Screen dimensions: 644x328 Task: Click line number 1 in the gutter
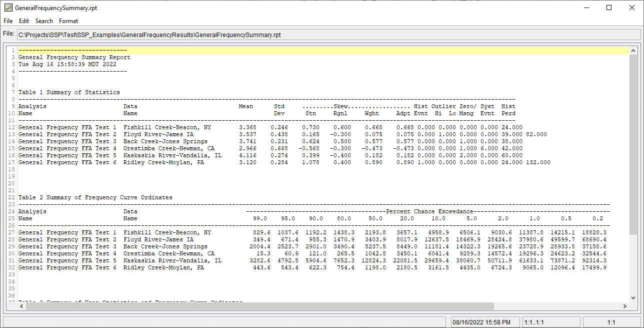tap(13, 50)
